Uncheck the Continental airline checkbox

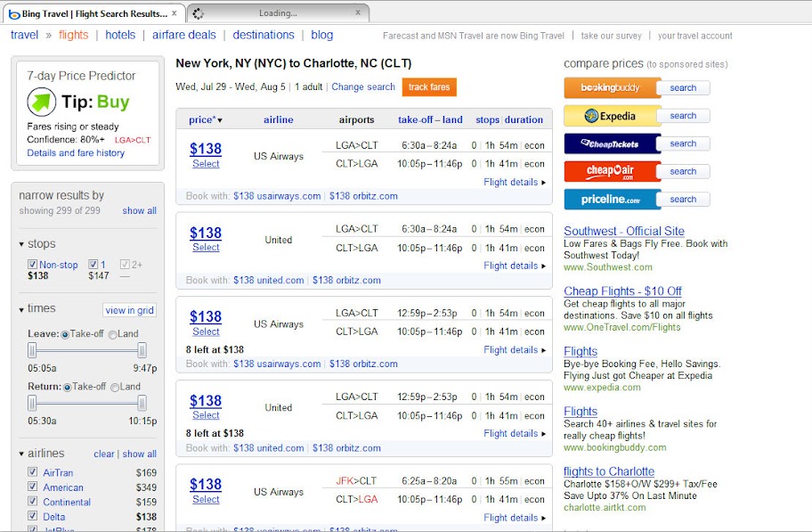[x=33, y=501]
